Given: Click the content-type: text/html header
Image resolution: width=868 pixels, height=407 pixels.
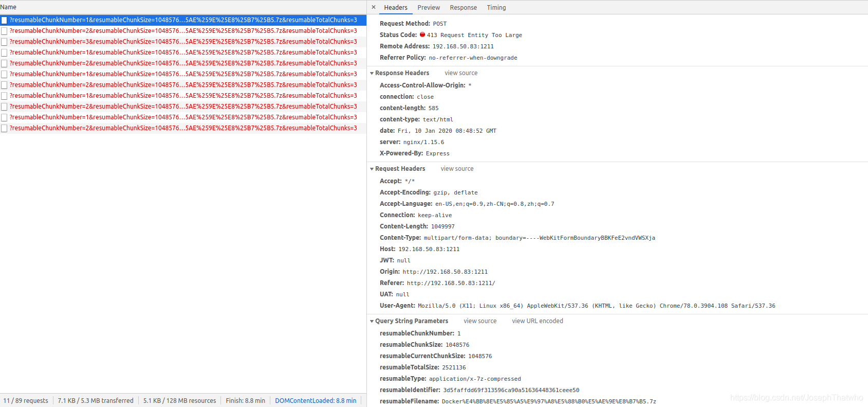Looking at the screenshot, I should (x=416, y=119).
